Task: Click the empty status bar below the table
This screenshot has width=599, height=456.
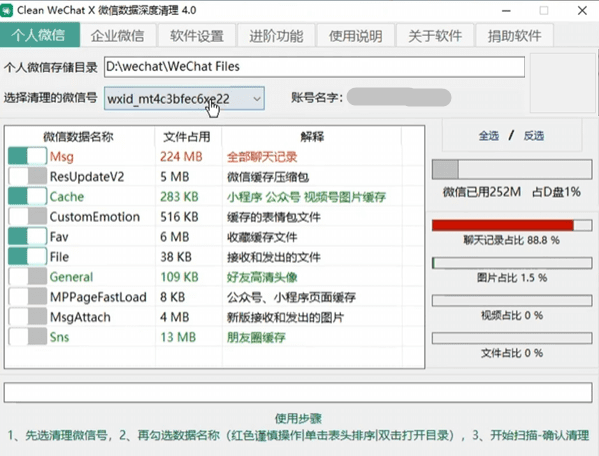Action: 298,392
